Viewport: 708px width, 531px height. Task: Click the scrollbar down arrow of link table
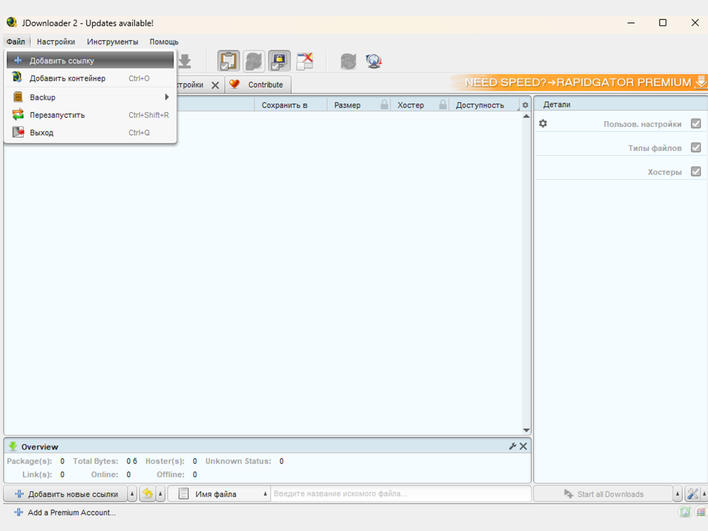(526, 430)
